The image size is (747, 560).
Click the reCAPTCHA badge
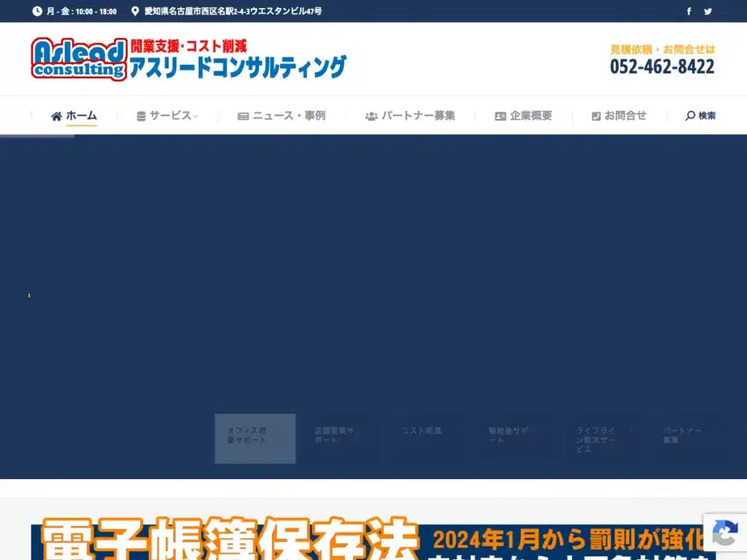pos(725,532)
